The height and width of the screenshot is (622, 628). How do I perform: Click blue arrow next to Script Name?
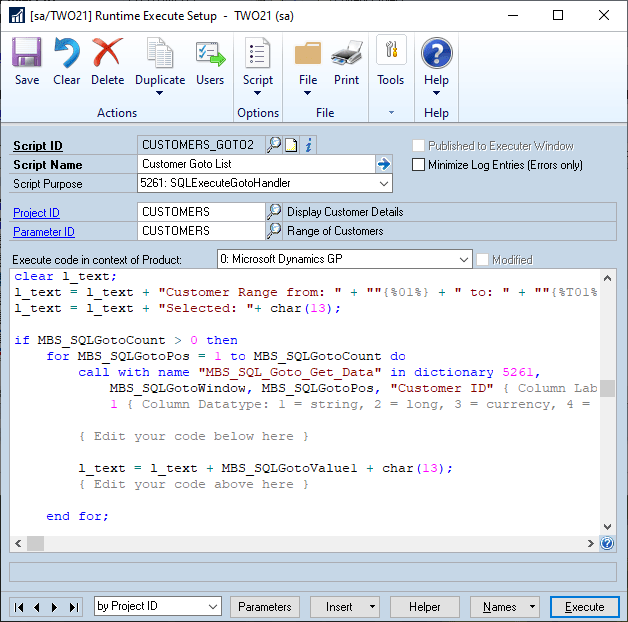point(384,164)
